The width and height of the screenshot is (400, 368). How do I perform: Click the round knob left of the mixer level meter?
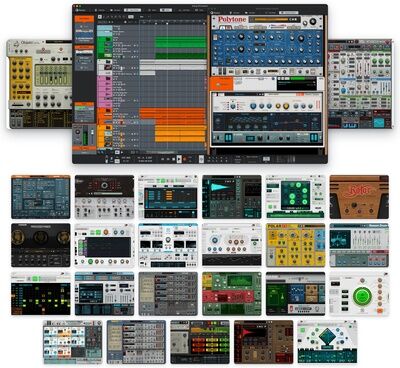pyautogui.click(x=78, y=132)
